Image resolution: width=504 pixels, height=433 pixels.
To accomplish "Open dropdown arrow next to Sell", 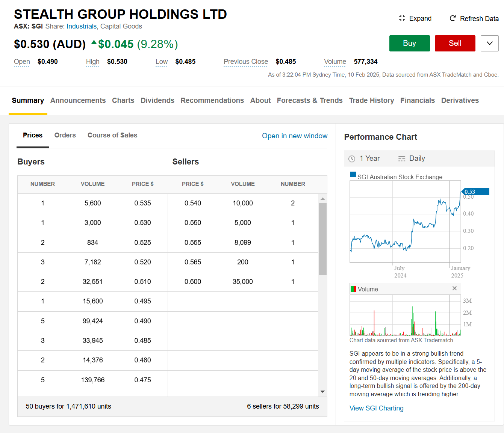I will tap(489, 44).
